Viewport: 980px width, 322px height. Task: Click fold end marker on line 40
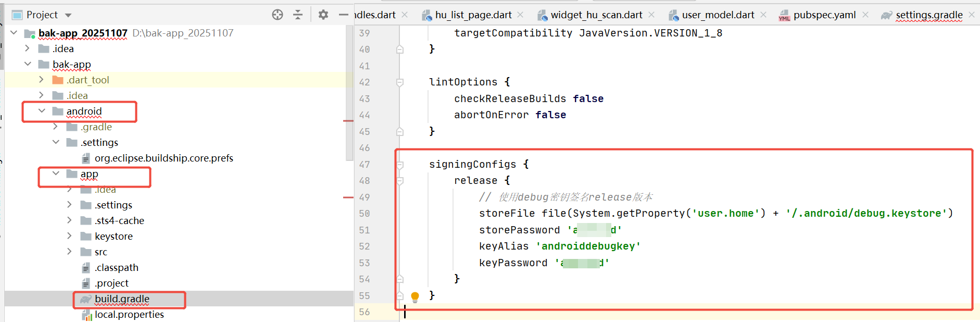(x=400, y=49)
